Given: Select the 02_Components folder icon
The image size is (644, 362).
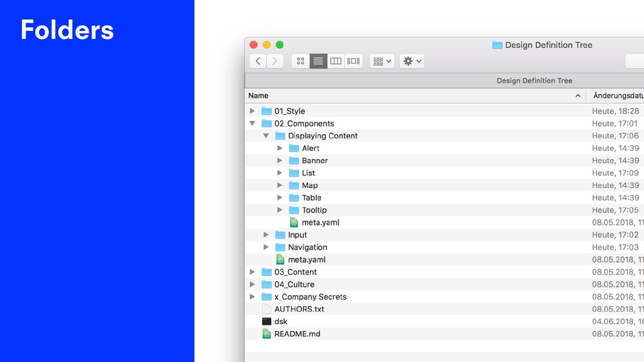Looking at the screenshot, I should point(267,123).
